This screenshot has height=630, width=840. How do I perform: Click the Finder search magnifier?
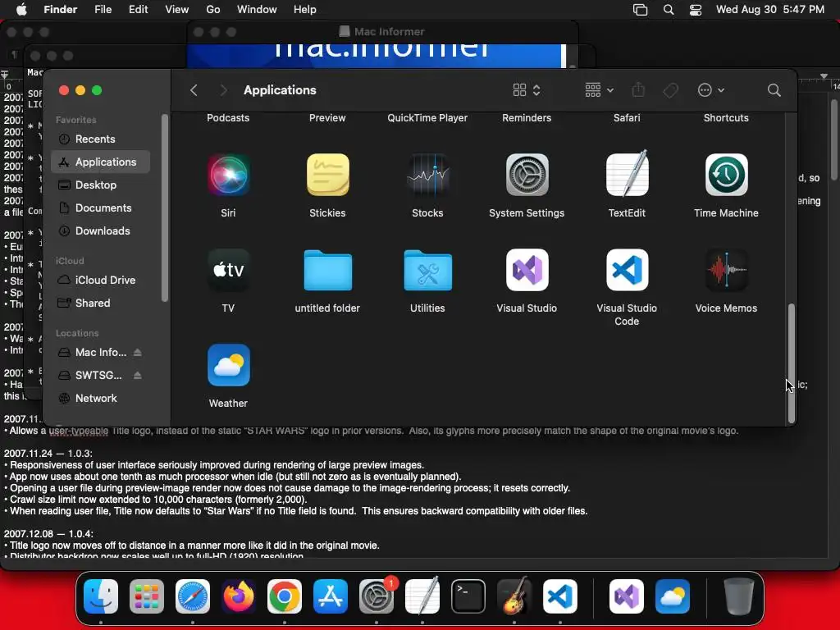[x=774, y=90]
